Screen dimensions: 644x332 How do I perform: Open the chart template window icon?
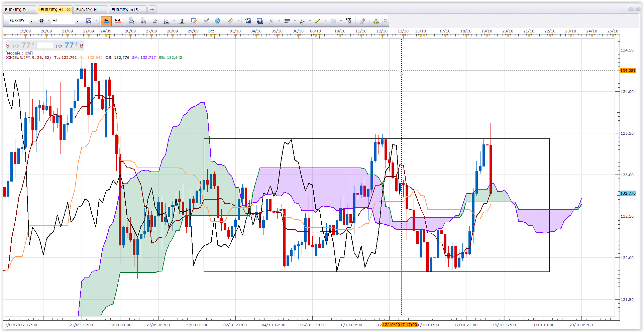(260, 21)
